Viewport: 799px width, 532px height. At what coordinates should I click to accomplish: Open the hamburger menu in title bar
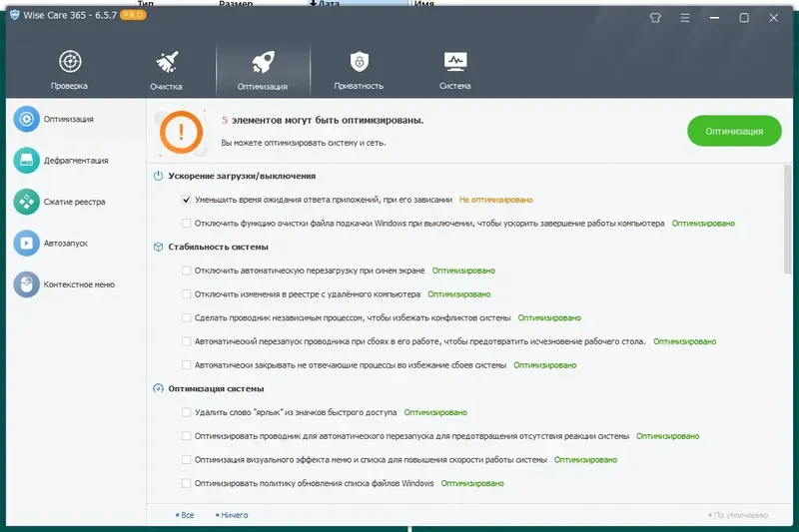pos(685,18)
